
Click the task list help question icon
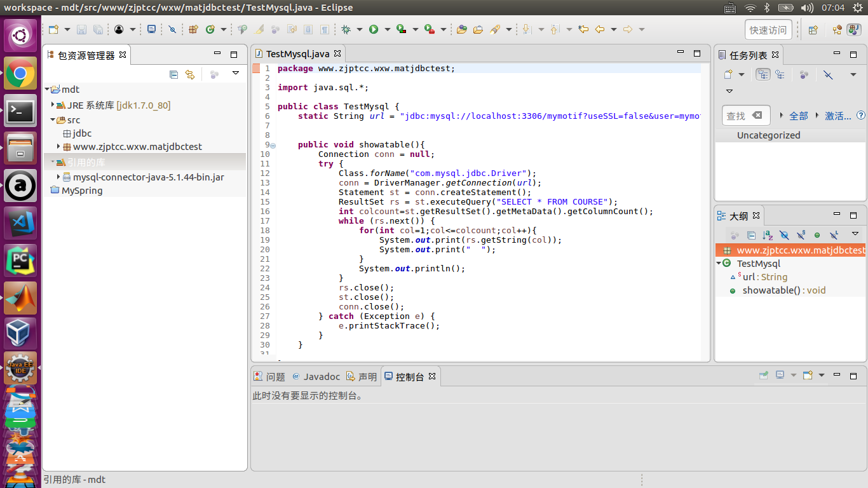click(861, 116)
